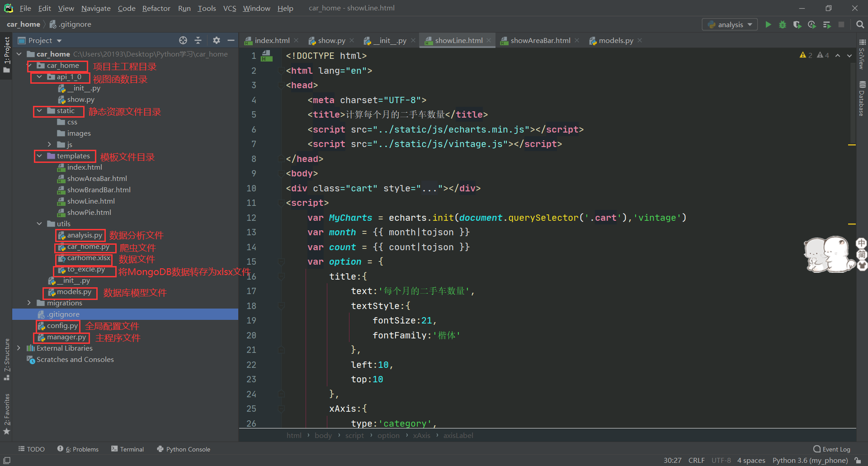Click the 4 spaces indent setting
868x466 pixels.
pos(751,460)
